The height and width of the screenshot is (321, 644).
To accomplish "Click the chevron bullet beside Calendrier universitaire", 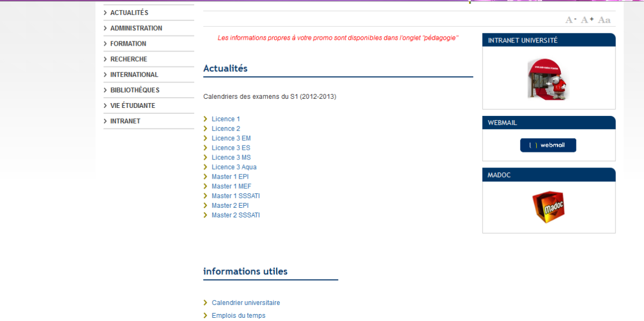I will [206, 303].
